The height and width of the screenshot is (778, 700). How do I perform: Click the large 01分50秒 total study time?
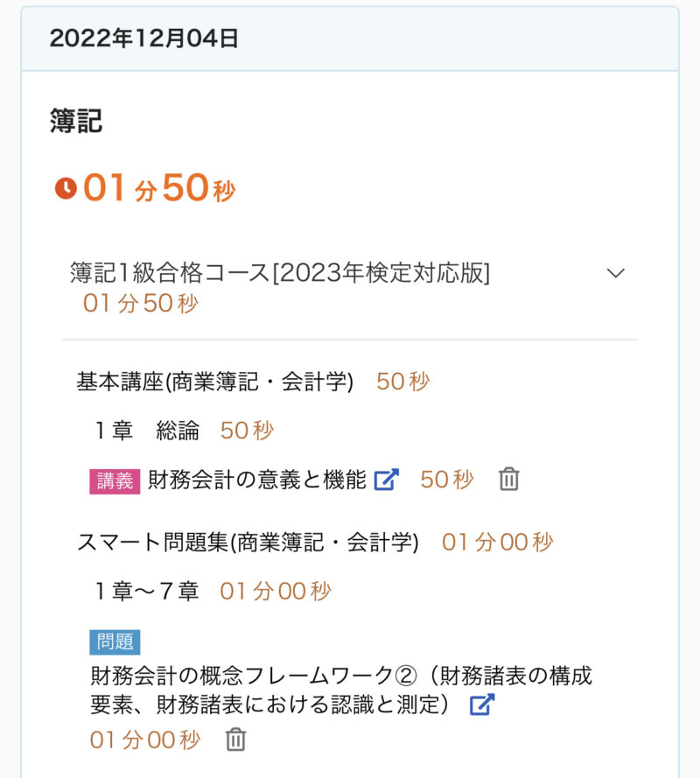click(x=159, y=189)
